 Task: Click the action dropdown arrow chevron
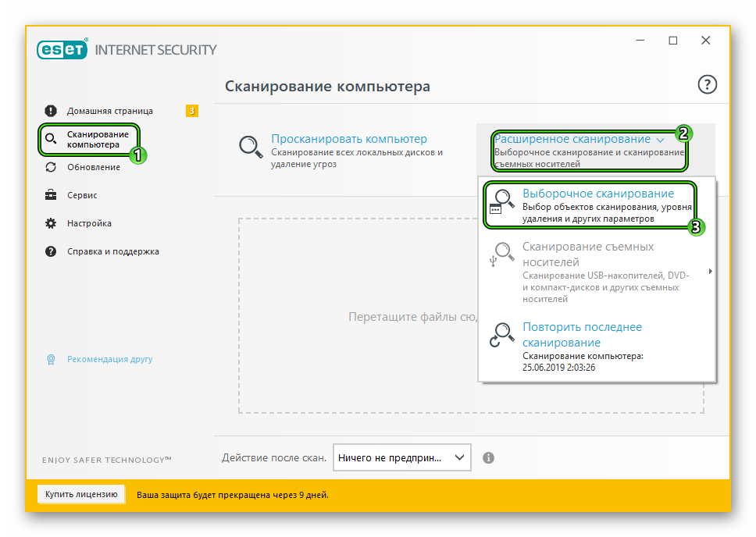click(459, 457)
